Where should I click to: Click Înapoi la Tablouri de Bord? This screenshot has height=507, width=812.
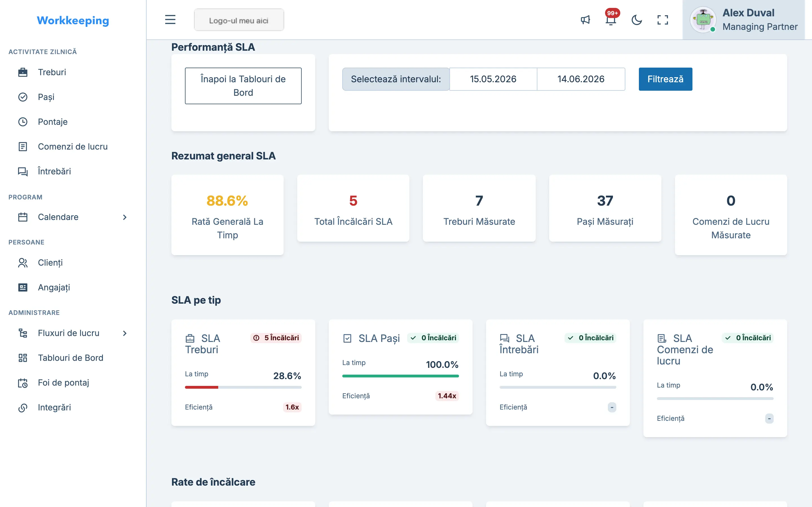point(243,86)
